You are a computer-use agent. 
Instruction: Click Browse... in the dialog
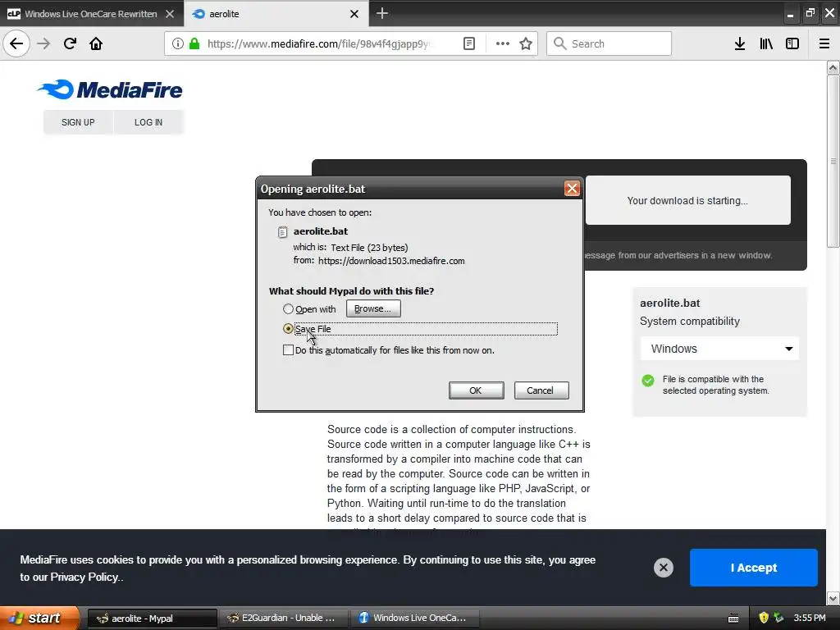373,308
